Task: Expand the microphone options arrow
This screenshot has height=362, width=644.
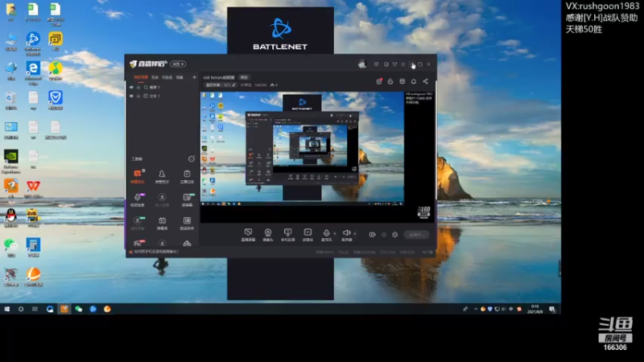Action: tap(335, 233)
